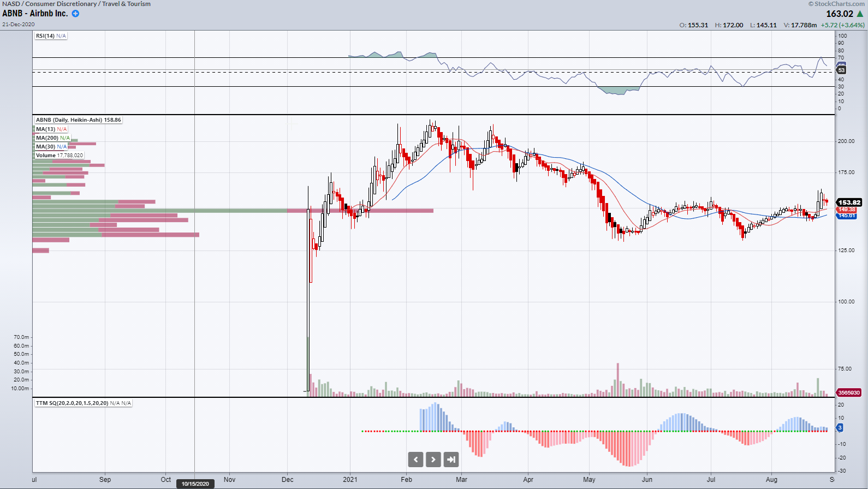Click the 70.0m volume axis label
The height and width of the screenshot is (489, 868).
pos(21,337)
